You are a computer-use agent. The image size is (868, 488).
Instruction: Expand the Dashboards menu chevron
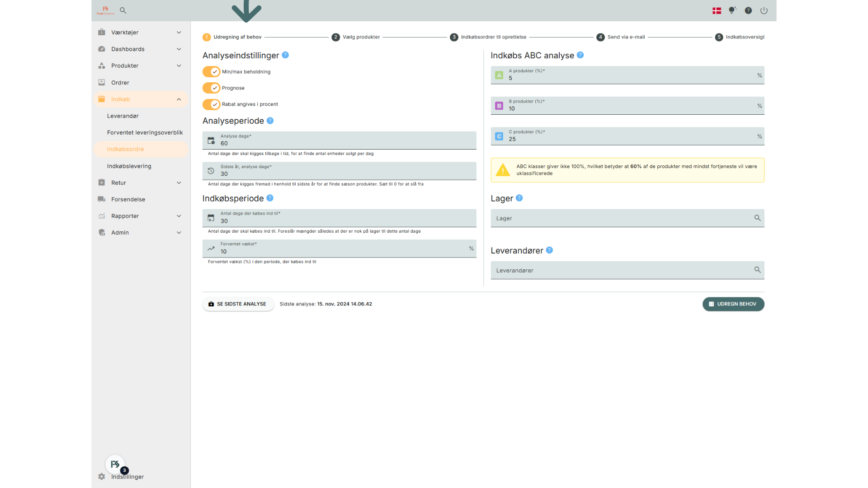[x=179, y=49]
